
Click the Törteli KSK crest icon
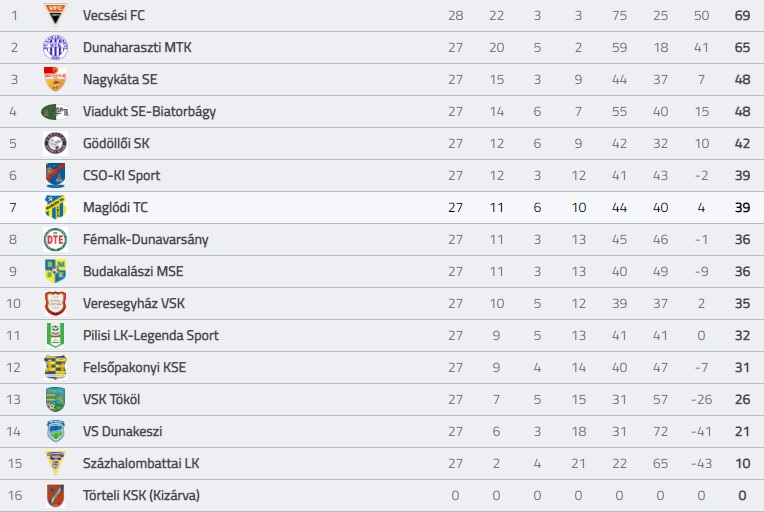tap(55, 495)
